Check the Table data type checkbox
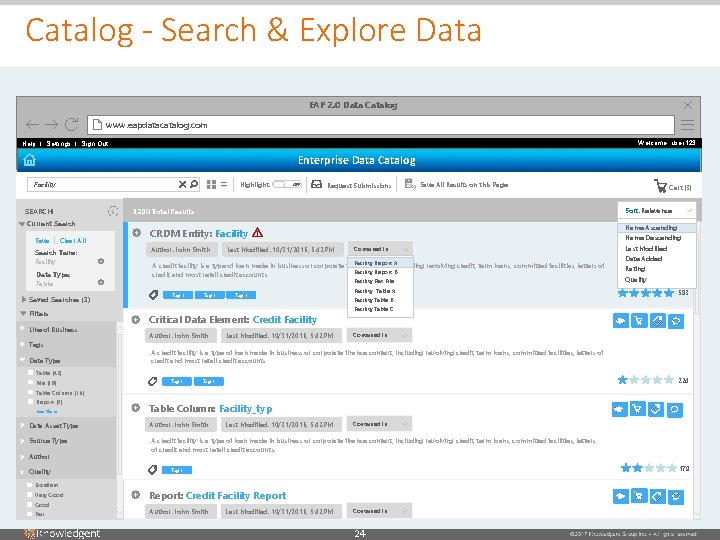 pos(30,373)
